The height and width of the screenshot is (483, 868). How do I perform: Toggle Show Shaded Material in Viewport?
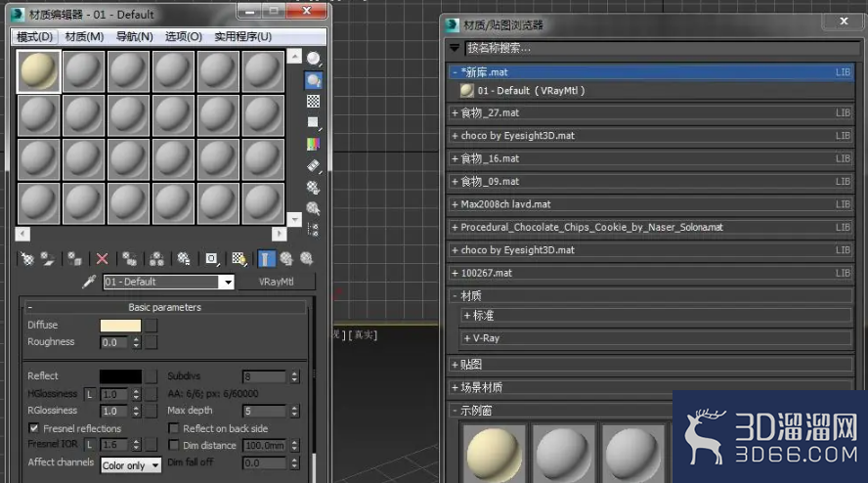pyautogui.click(x=239, y=259)
